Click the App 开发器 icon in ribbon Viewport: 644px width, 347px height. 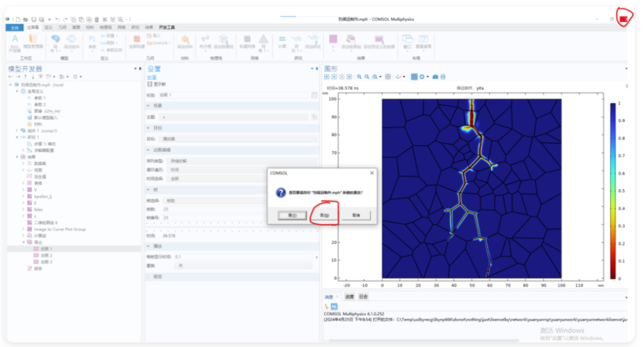15,43
